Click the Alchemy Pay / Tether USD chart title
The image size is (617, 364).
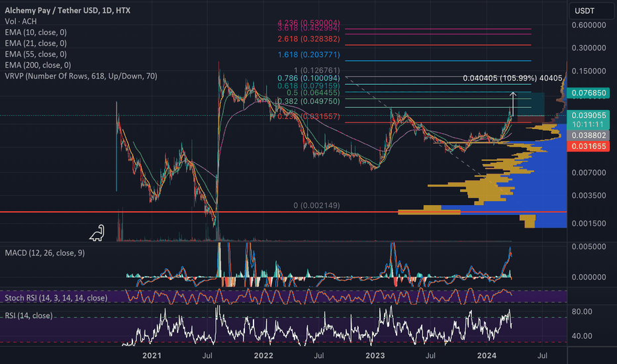pyautogui.click(x=68, y=10)
